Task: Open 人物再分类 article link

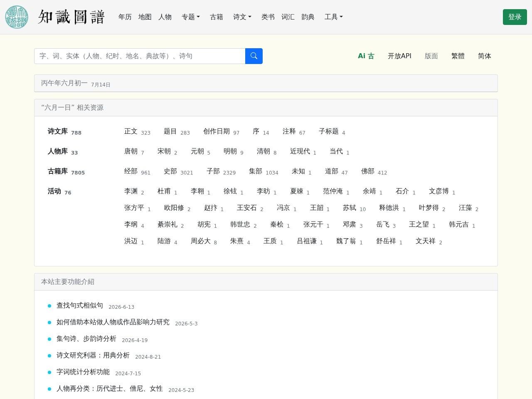Action: pyautogui.click(x=110, y=389)
